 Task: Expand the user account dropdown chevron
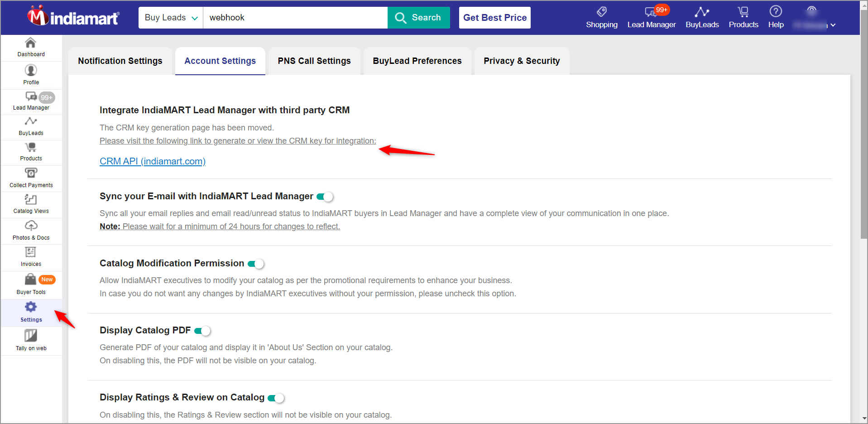pos(833,25)
